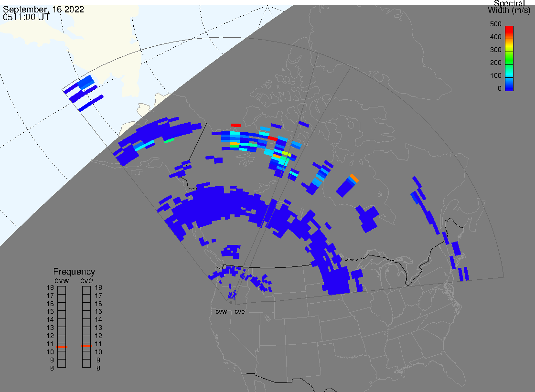This screenshot has height=392, width=535.
Task: Click the 500 label on color scale
Action: pos(495,24)
